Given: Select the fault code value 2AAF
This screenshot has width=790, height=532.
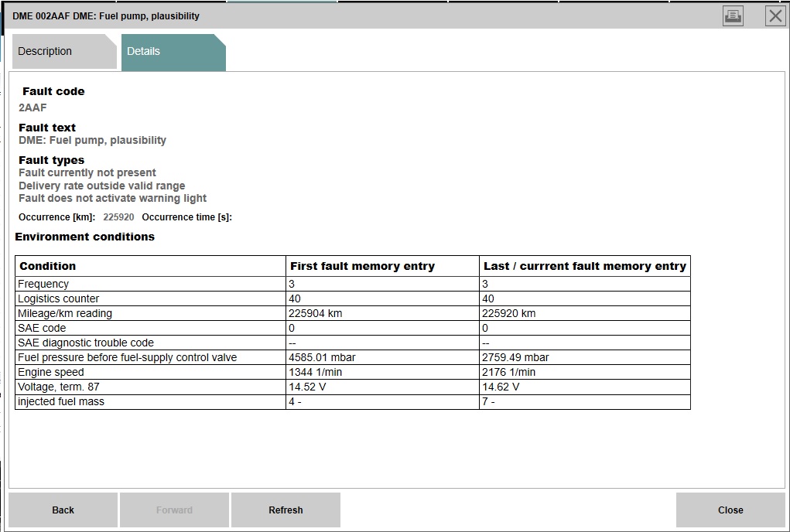Looking at the screenshot, I should 32,107.
